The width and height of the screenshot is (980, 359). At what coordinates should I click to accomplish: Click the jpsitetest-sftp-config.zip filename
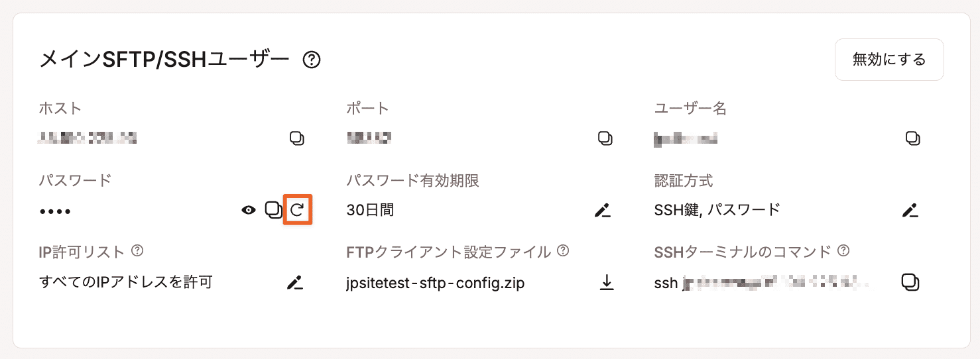436,283
